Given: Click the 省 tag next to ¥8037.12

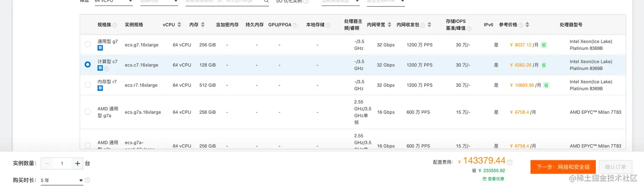Looking at the screenshot, I should (544, 45).
